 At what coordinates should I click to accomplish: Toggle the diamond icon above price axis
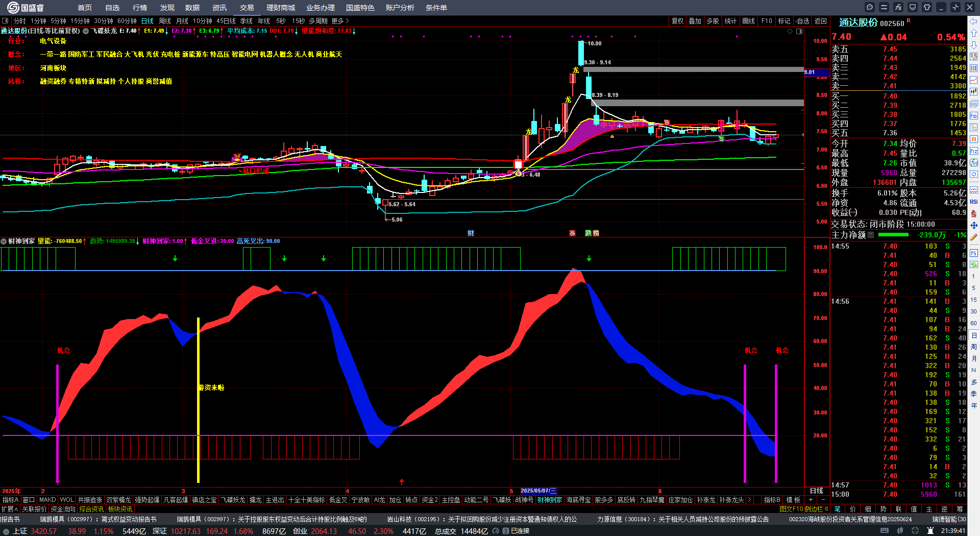click(790, 31)
